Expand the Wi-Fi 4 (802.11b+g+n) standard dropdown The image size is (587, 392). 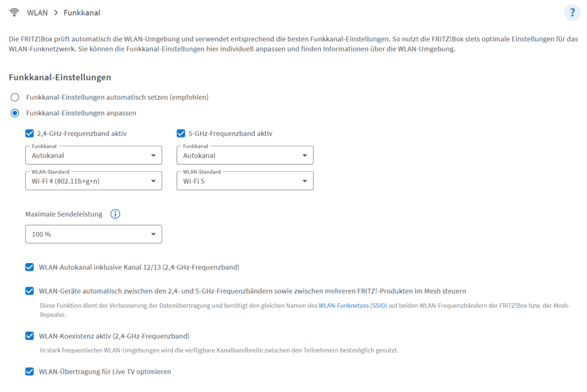93,181
